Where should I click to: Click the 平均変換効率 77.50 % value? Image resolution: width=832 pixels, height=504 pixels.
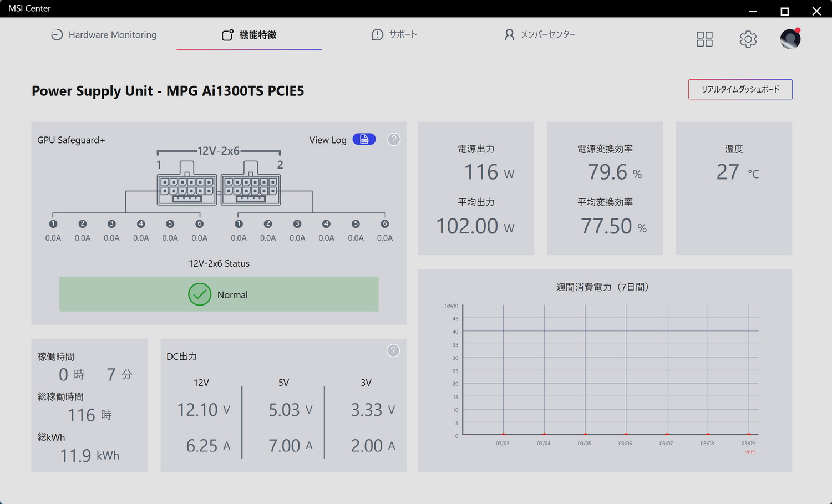614,226
